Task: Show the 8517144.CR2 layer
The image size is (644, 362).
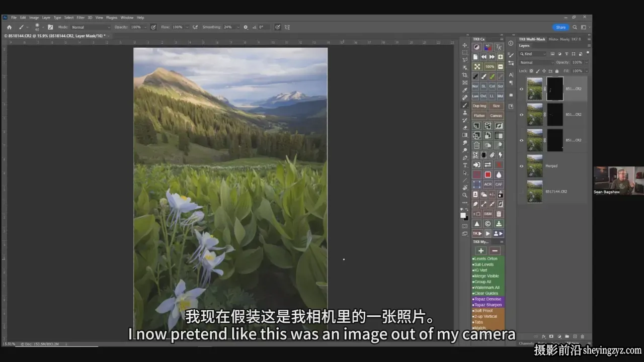Action: (x=521, y=192)
